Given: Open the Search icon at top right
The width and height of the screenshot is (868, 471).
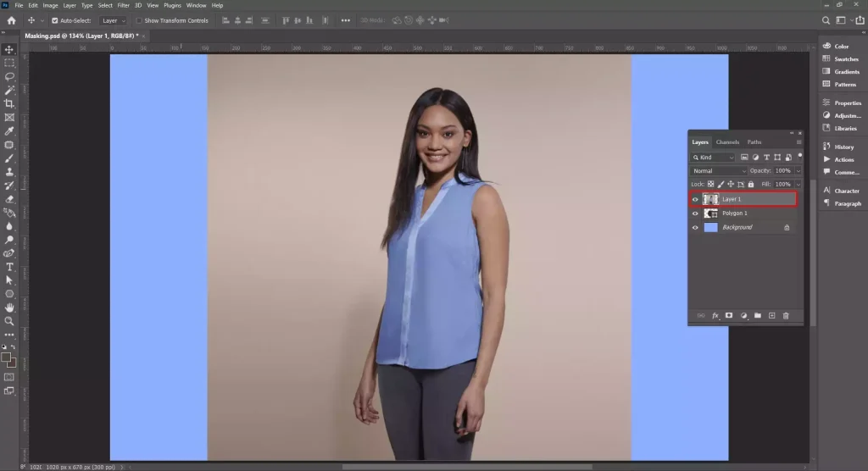Looking at the screenshot, I should pyautogui.click(x=826, y=20).
